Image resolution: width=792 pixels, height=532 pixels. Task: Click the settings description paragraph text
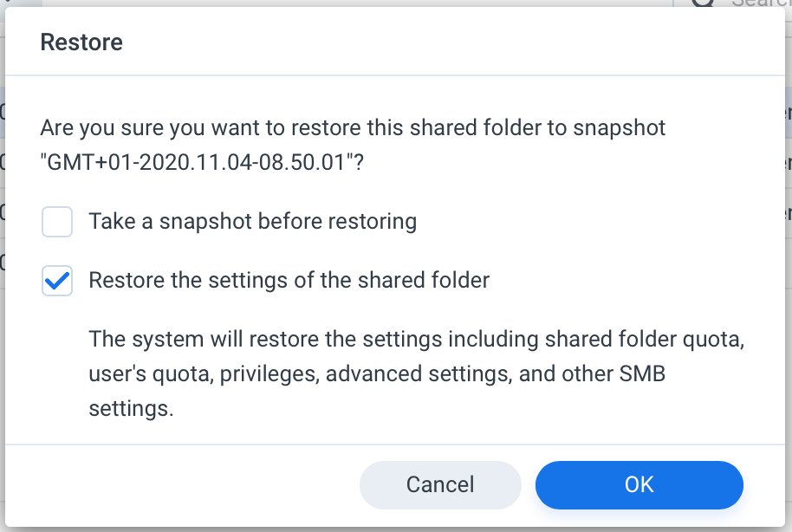point(417,373)
